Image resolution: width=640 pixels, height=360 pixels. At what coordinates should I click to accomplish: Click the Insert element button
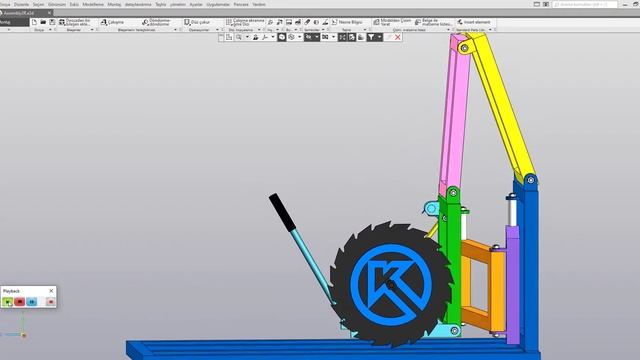click(x=474, y=22)
